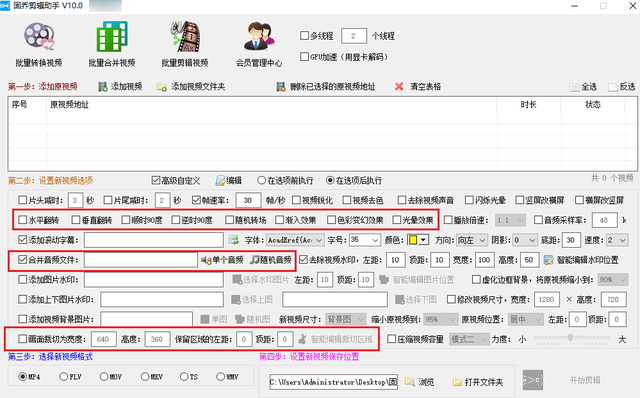The height and width of the screenshot is (398, 640).
Task: Enable 画面裁切为宽度 checkbox
Action: 23,339
